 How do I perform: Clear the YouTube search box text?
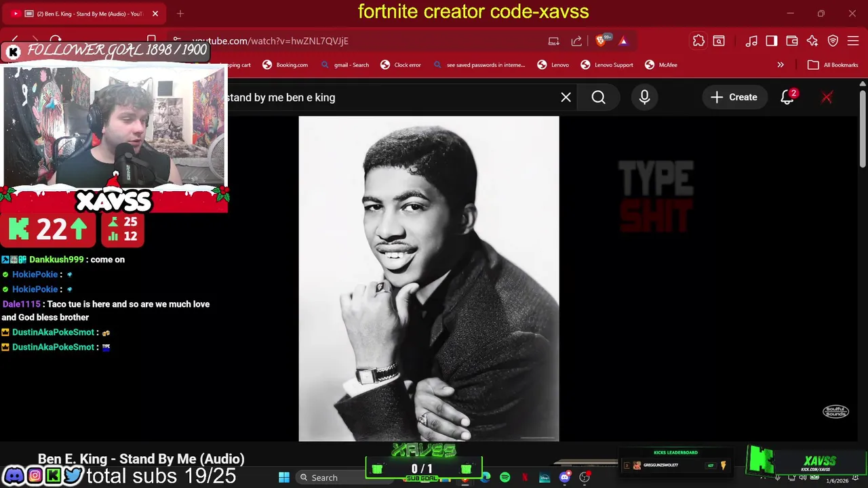tap(566, 98)
